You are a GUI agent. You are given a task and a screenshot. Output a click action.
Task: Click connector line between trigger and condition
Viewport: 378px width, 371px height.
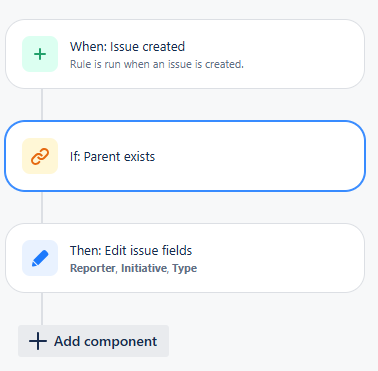(x=42, y=105)
